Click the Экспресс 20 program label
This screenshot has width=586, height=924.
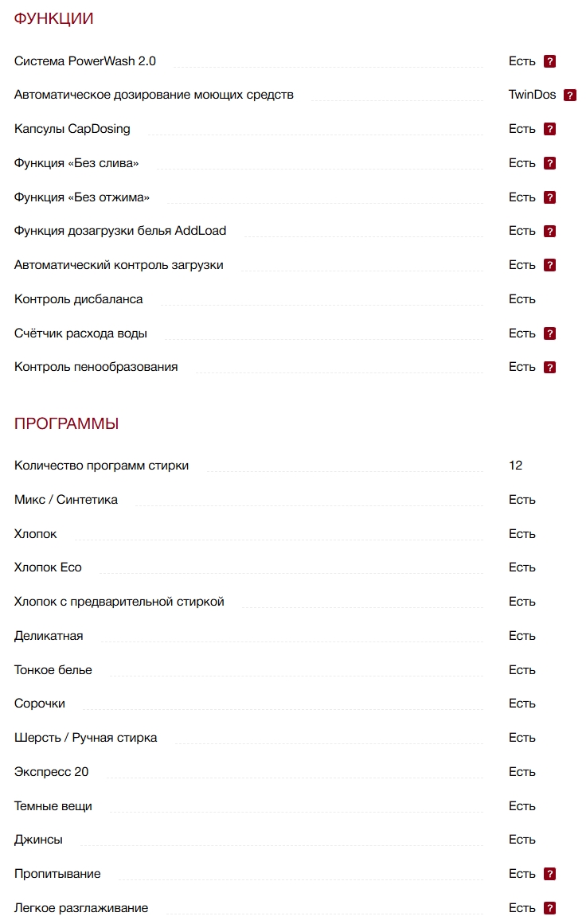[x=52, y=772]
